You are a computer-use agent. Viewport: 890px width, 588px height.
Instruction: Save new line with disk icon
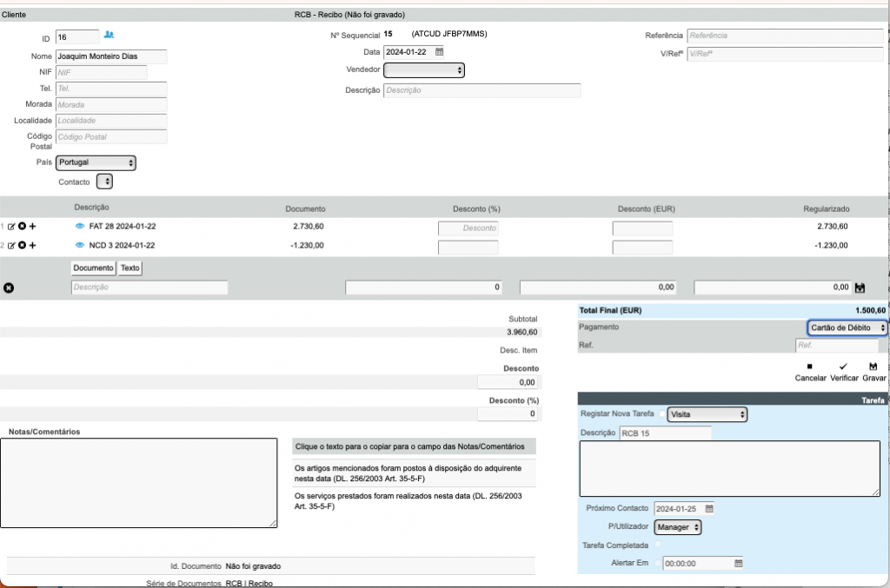[860, 288]
